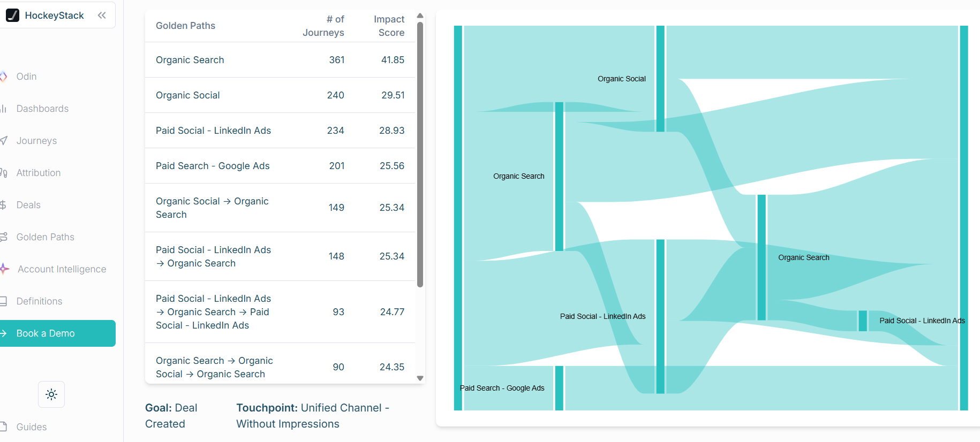Click the HockeyStack logo icon
Viewport: 980px width, 442px height.
coord(13,15)
